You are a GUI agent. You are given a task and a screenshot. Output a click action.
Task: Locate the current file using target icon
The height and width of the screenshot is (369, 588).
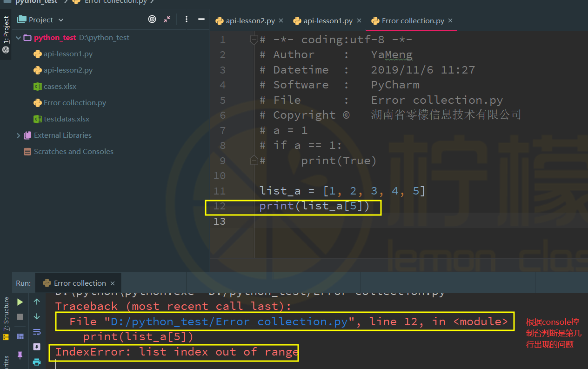pyautogui.click(x=152, y=20)
